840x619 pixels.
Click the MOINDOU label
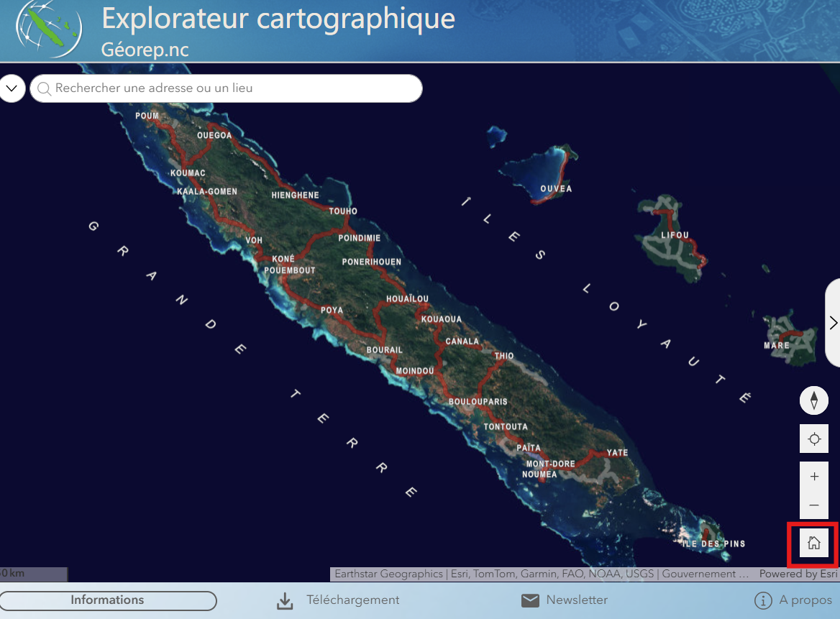point(415,370)
